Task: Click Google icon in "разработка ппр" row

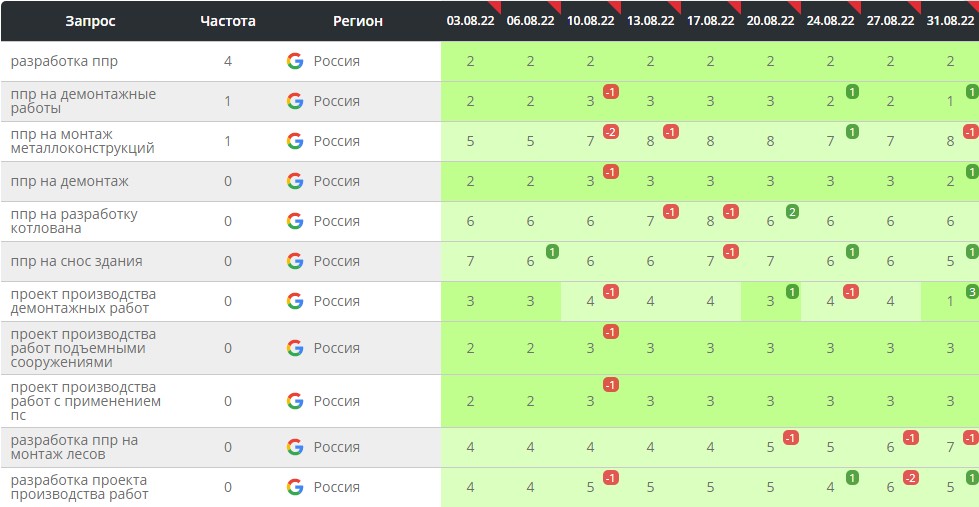Action: (x=294, y=61)
